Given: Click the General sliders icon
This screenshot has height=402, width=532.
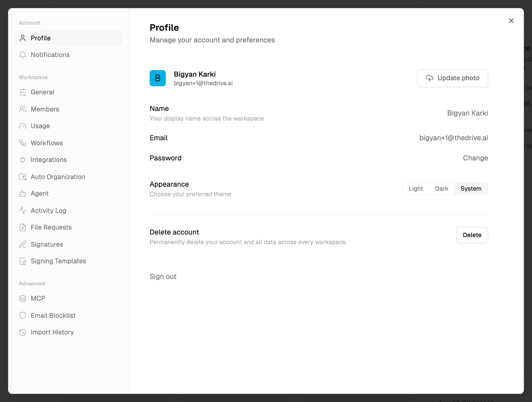Looking at the screenshot, I should 23,92.
